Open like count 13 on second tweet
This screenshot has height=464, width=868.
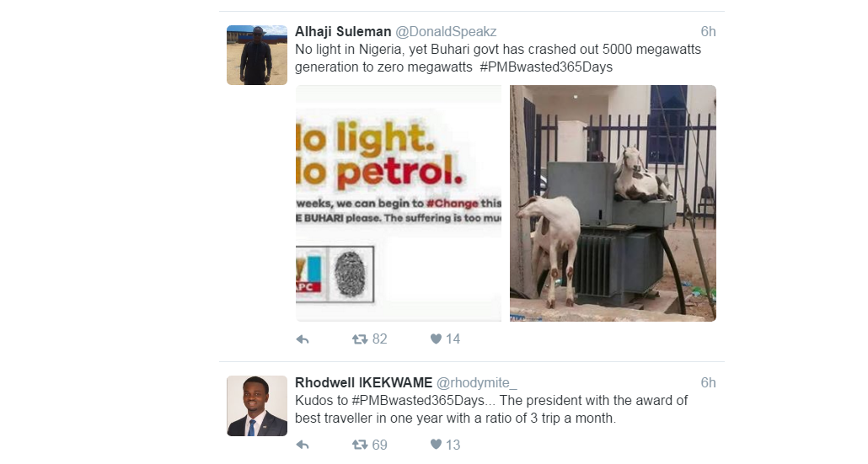(453, 445)
